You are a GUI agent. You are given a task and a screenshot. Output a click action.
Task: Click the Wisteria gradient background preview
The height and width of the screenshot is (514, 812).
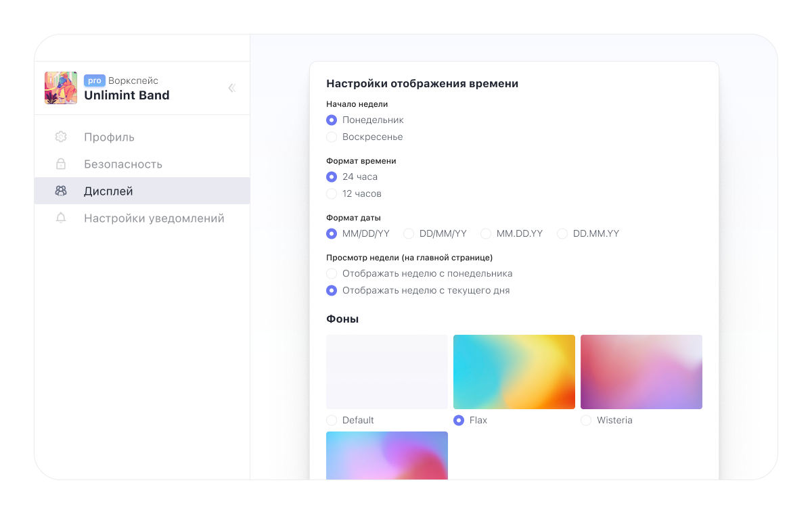pos(641,372)
